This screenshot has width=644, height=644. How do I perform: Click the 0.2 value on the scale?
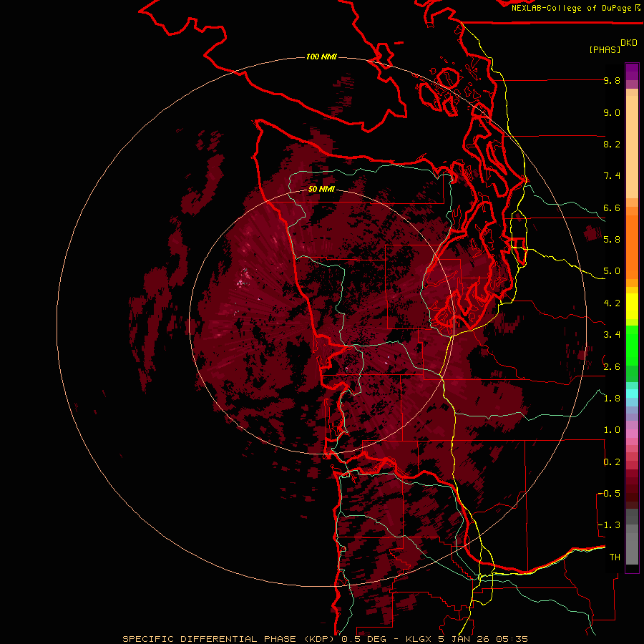(612, 462)
